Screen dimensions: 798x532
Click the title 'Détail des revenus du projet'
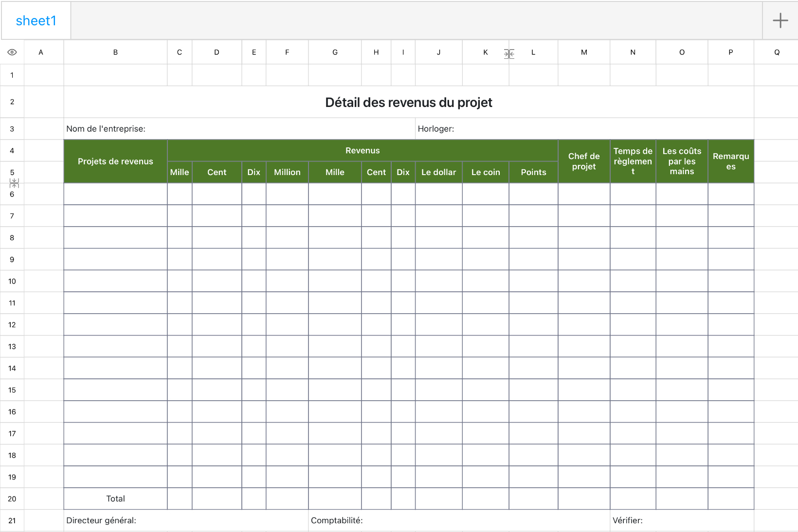coord(409,102)
